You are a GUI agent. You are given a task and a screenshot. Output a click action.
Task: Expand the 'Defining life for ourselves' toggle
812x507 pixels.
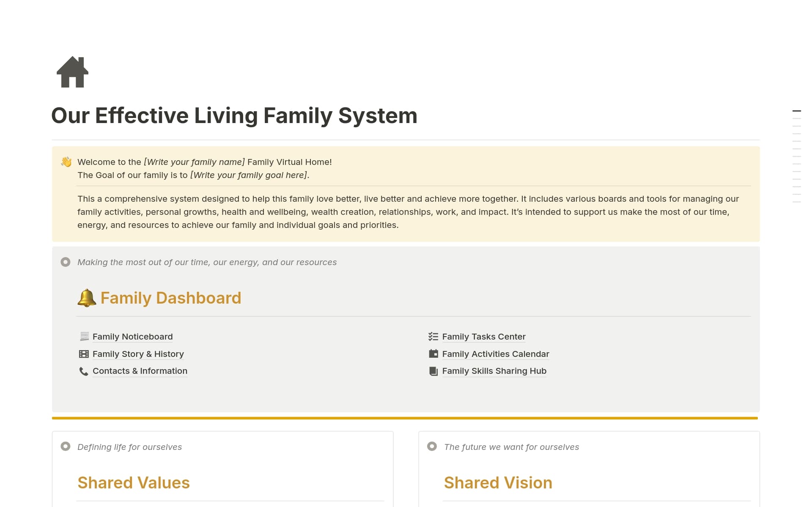click(x=66, y=446)
